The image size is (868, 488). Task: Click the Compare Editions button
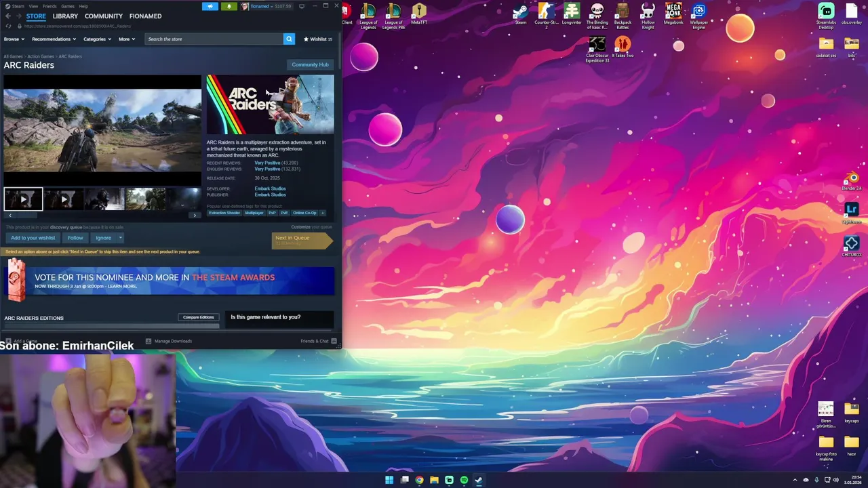[x=199, y=317]
